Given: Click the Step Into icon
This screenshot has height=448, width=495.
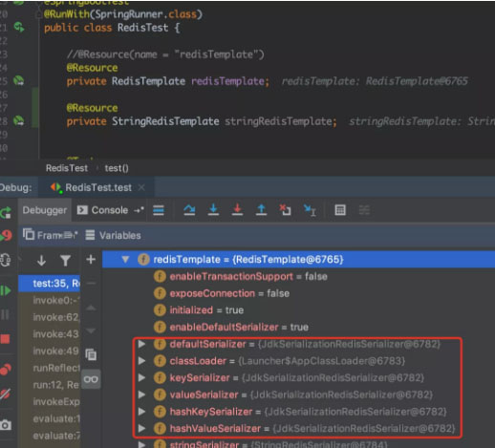Looking at the screenshot, I should [x=213, y=210].
